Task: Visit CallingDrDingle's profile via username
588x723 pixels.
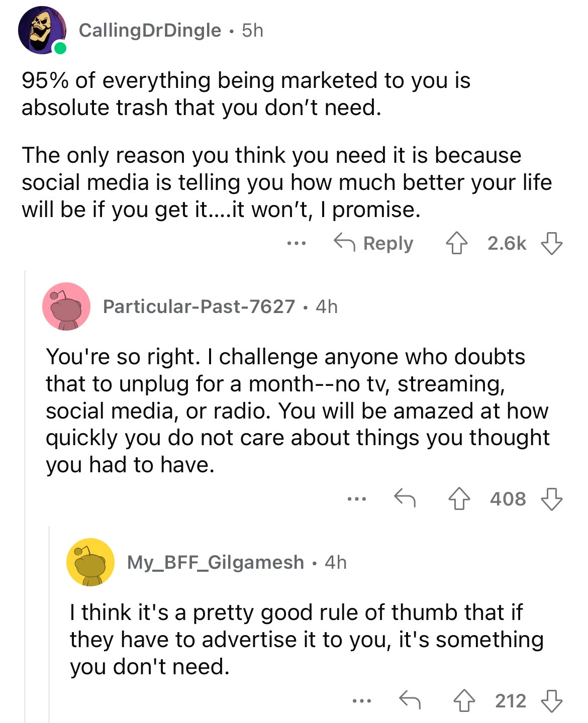Action: click(x=150, y=31)
